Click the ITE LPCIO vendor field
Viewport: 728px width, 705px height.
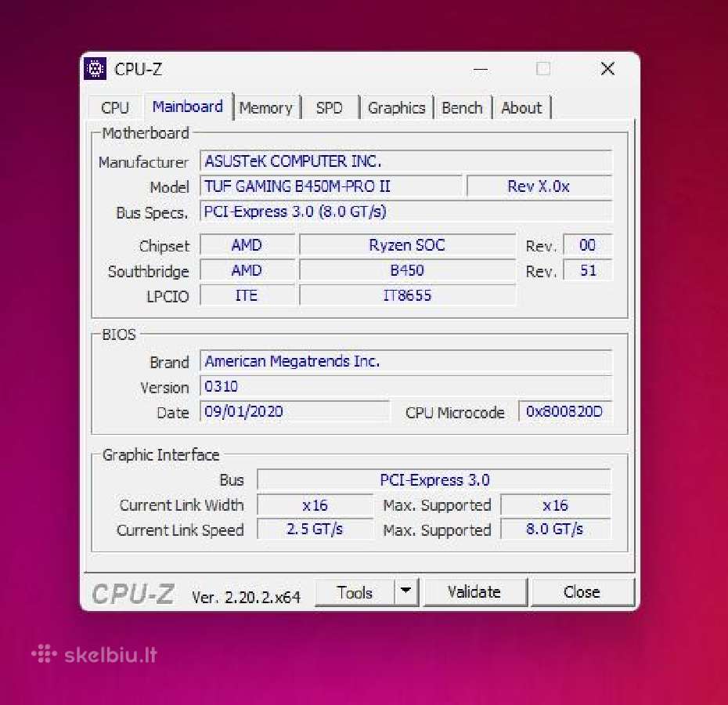247,295
